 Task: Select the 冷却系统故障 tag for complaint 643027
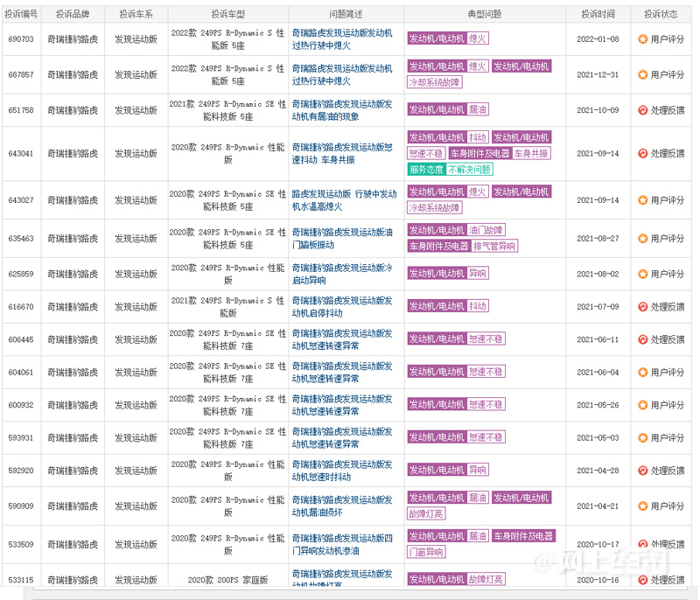coord(434,207)
